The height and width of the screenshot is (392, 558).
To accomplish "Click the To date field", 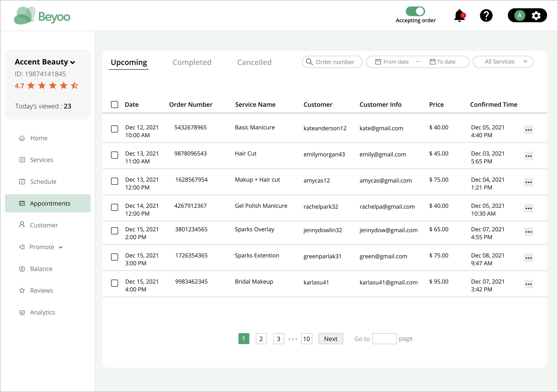I will 443,62.
